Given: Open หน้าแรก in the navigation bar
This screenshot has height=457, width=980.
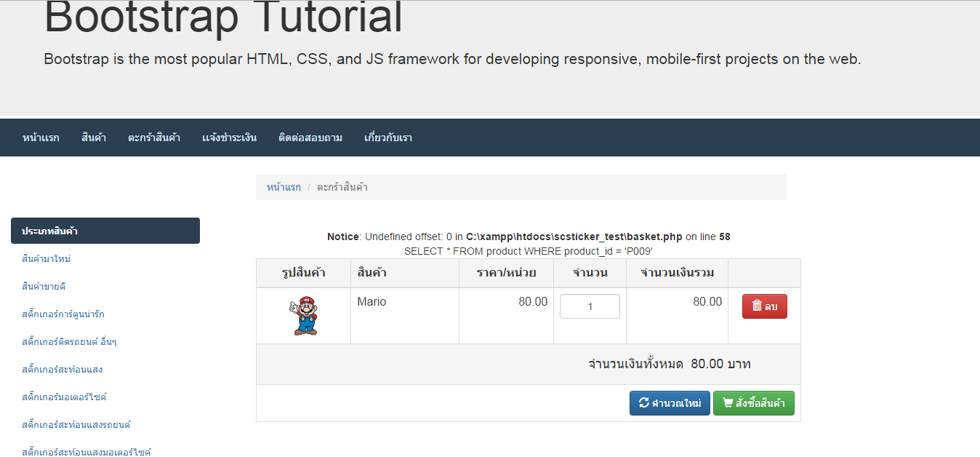Looking at the screenshot, I should [x=41, y=138].
